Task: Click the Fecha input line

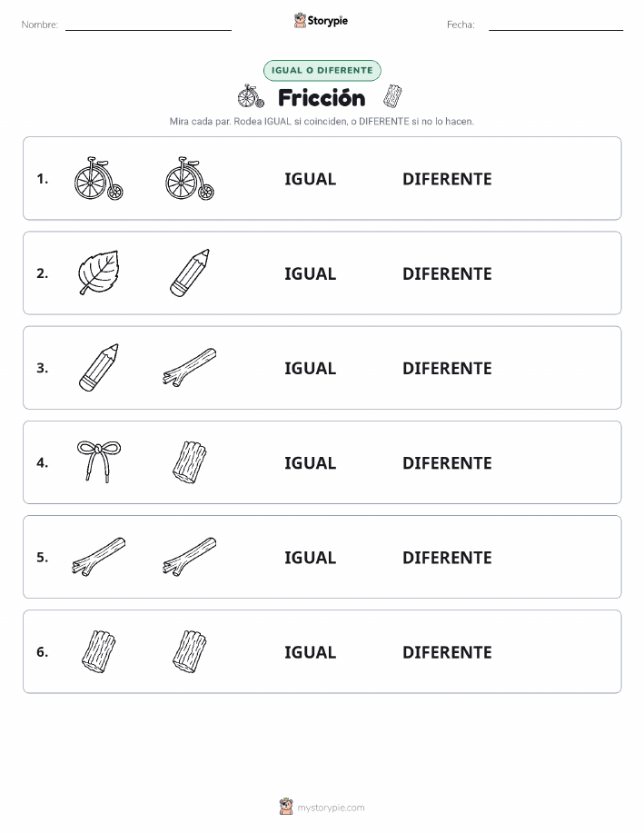Action: [556, 25]
